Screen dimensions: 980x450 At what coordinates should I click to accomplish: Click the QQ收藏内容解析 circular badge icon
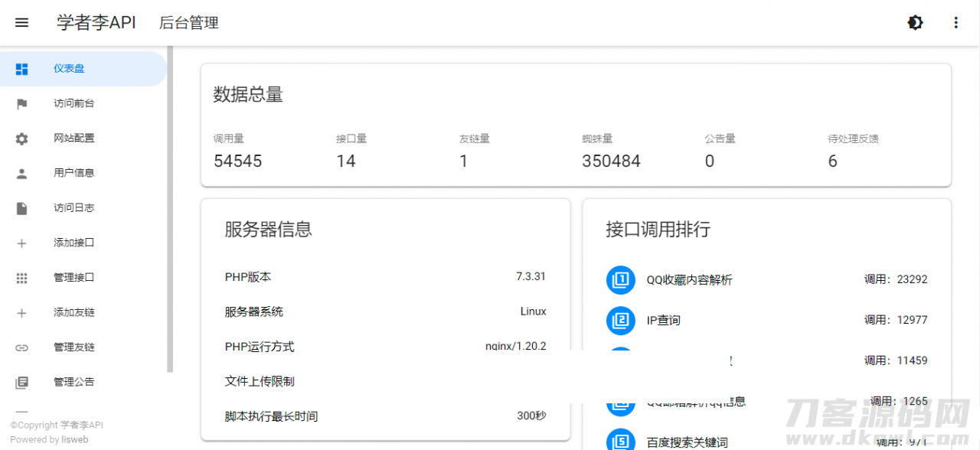[x=620, y=279]
